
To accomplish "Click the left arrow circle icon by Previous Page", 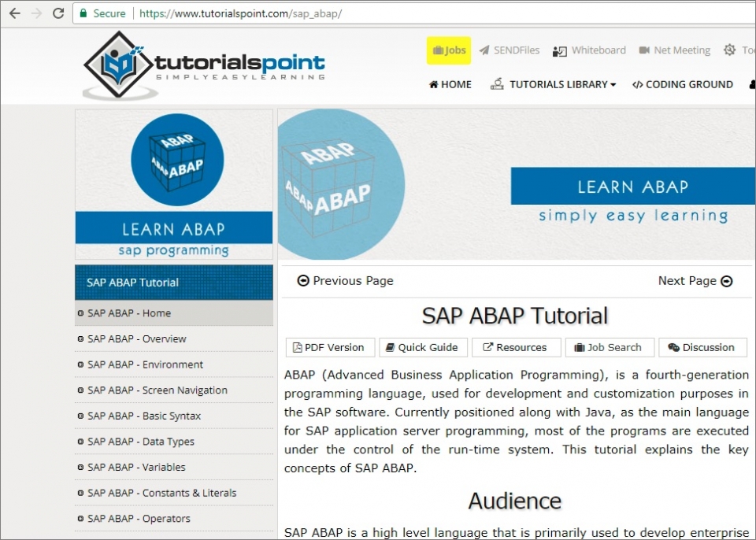I will (303, 280).
